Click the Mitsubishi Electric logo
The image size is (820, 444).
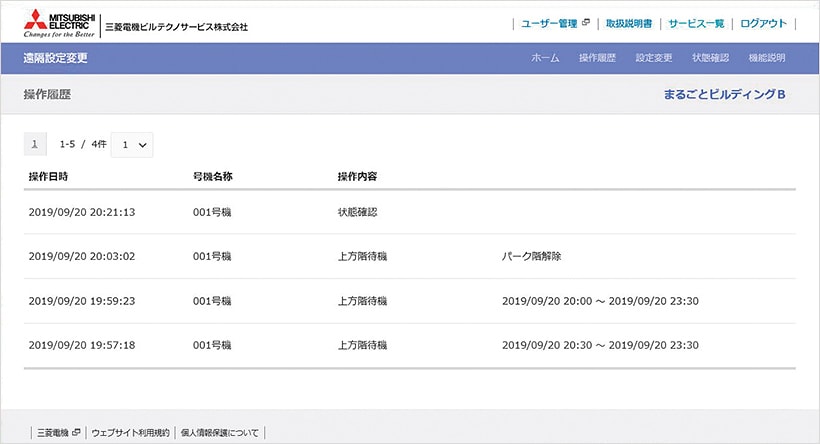pos(59,21)
